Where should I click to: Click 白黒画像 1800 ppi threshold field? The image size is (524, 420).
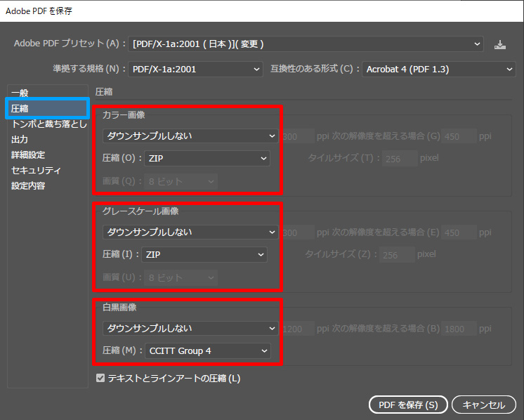[x=459, y=329]
